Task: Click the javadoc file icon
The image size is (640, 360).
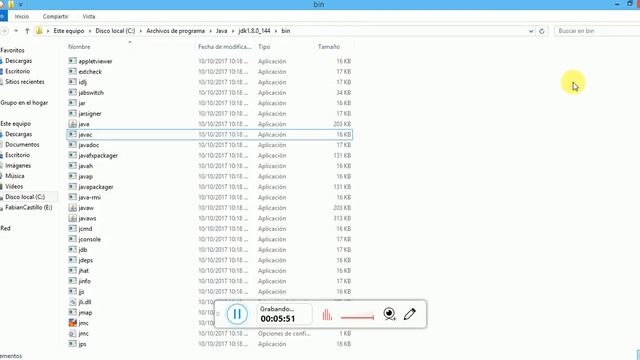Action: pos(73,145)
